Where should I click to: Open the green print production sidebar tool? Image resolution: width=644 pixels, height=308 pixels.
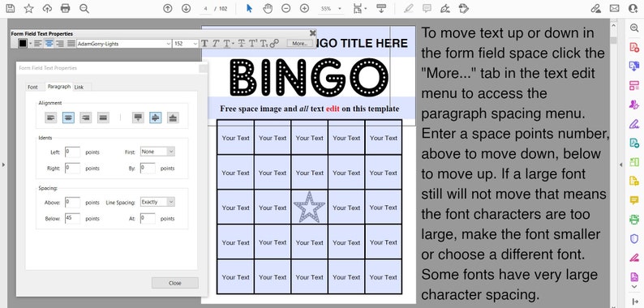click(x=634, y=220)
